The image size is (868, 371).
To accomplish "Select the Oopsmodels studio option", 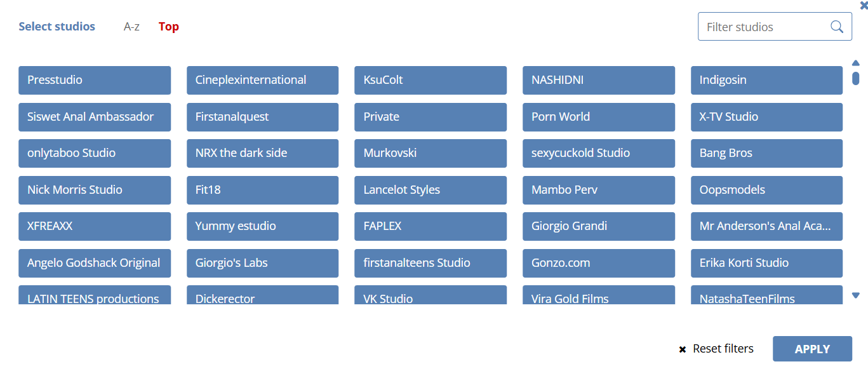I will coord(766,190).
